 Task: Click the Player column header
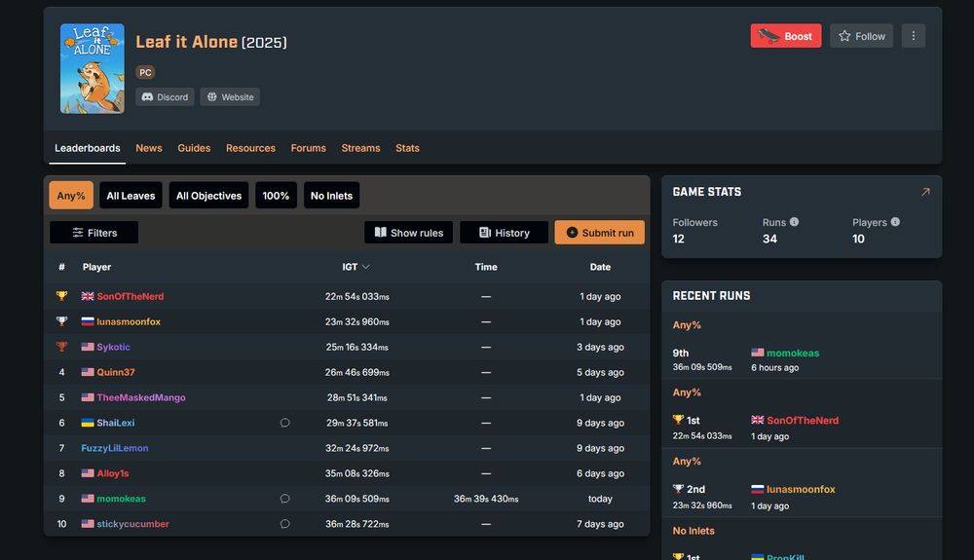[x=96, y=267]
